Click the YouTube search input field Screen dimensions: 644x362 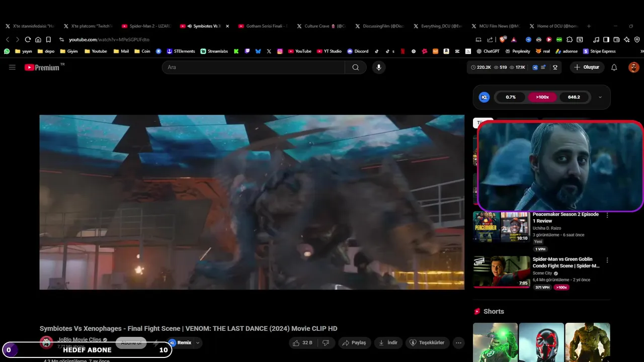254,67
